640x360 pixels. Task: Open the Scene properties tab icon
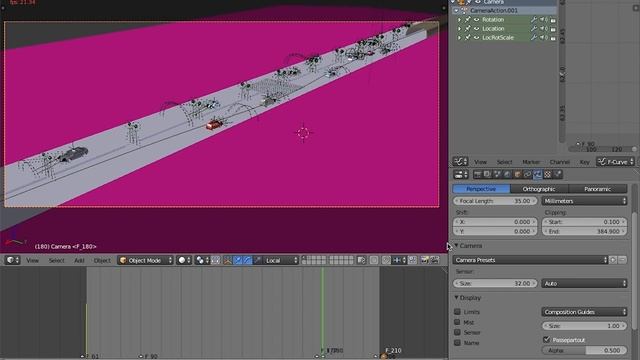[498, 174]
